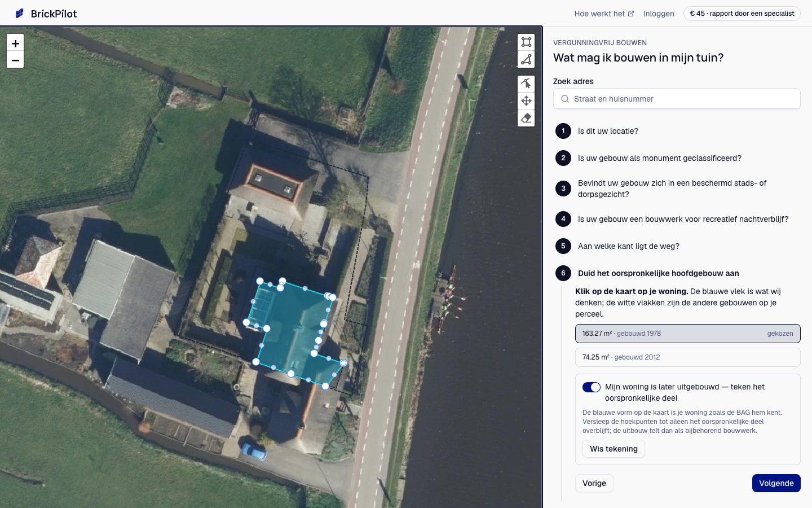Click Inloggen

coord(659,14)
